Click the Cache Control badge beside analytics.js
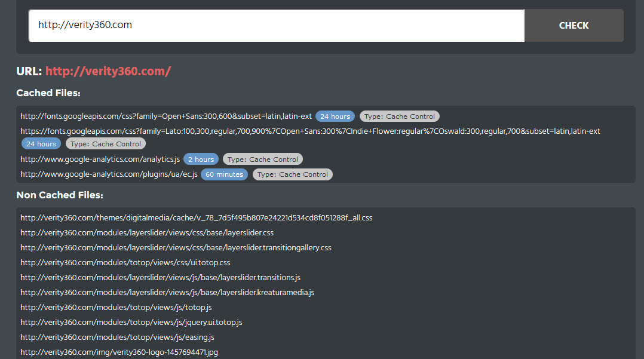The height and width of the screenshot is (359, 644). pos(262,159)
